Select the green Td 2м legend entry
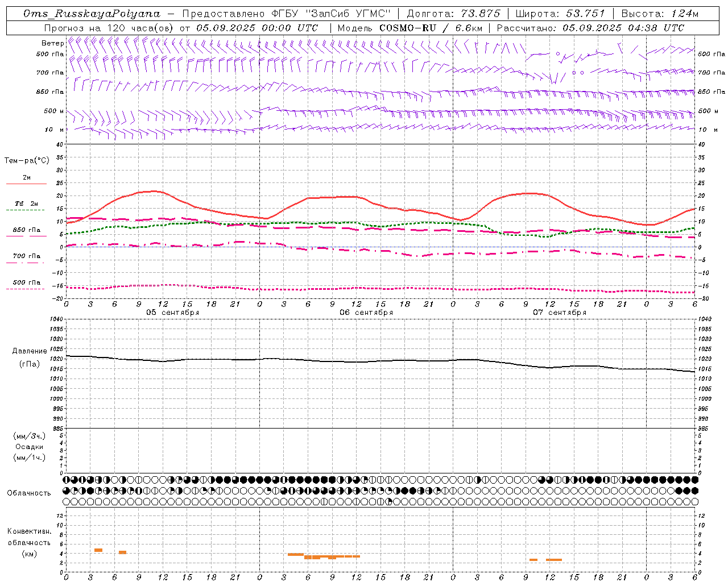 coord(26,205)
